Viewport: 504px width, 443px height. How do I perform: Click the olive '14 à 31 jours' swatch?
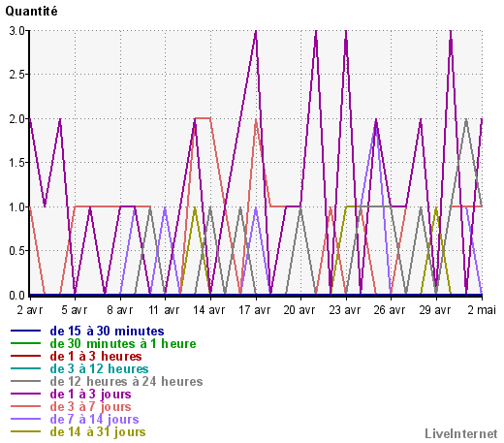tap(25, 431)
